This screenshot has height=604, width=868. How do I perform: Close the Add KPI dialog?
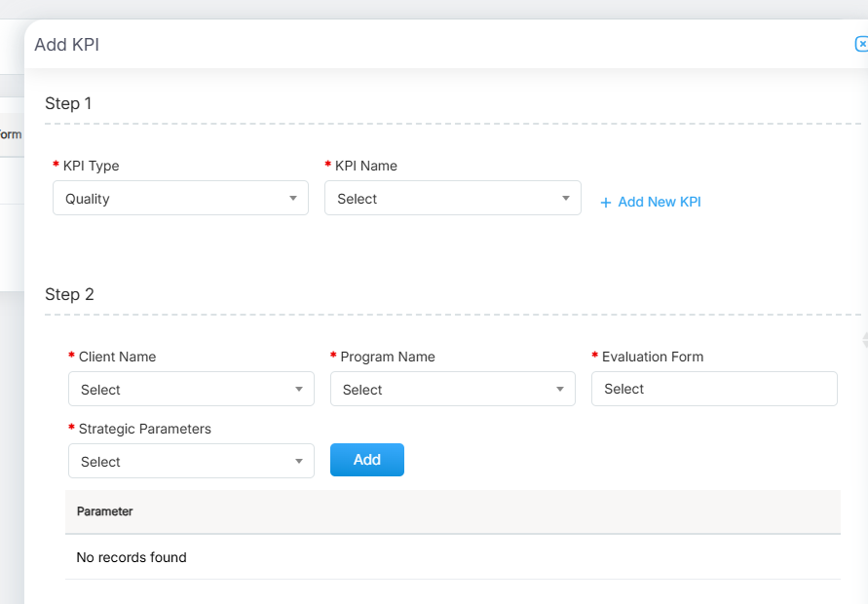pyautogui.click(x=861, y=44)
